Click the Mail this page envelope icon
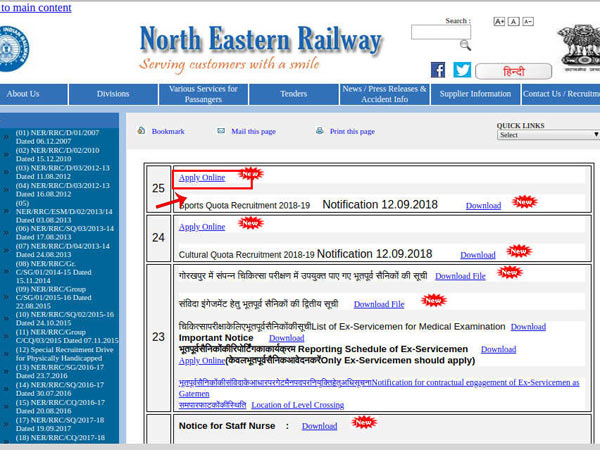This screenshot has width=600, height=450. [x=221, y=131]
